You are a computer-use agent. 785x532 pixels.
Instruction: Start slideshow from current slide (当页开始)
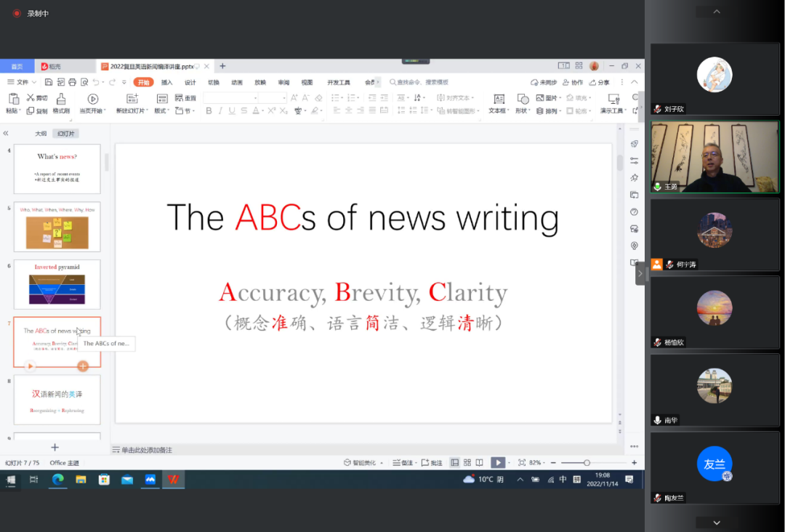92,99
